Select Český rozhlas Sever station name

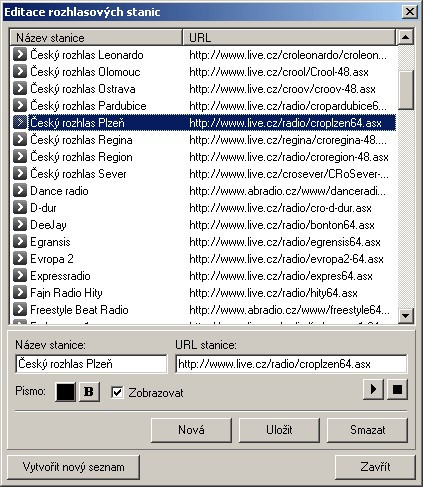tap(78, 174)
